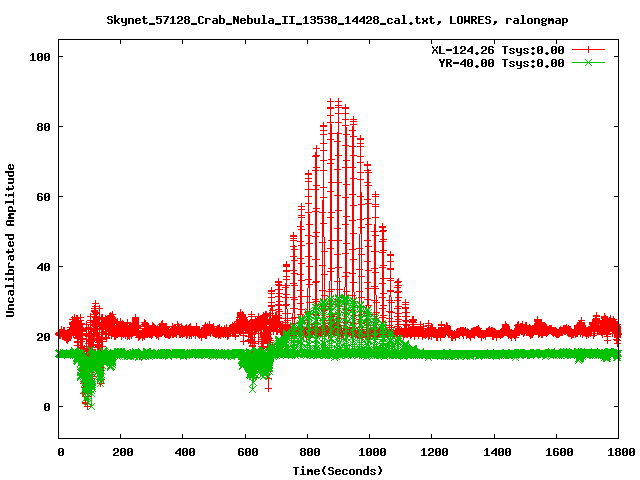The width and height of the screenshot is (640, 480).
Task: Click the XL-124.26 Tsys:0.00 legend label
Action: tap(497, 49)
